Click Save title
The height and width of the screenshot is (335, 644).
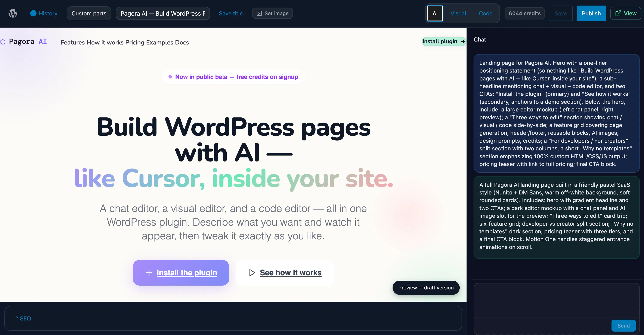230,13
